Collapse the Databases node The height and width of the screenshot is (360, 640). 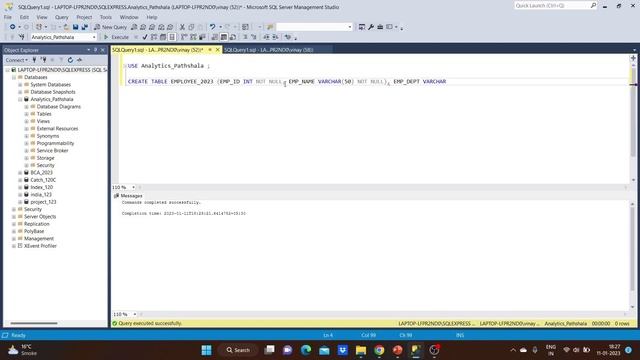[14, 77]
